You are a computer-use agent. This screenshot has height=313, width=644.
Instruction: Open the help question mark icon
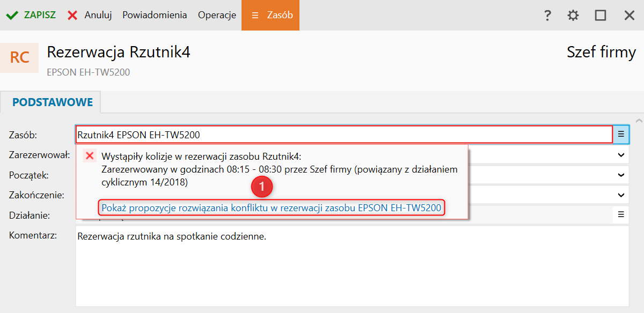tap(547, 15)
